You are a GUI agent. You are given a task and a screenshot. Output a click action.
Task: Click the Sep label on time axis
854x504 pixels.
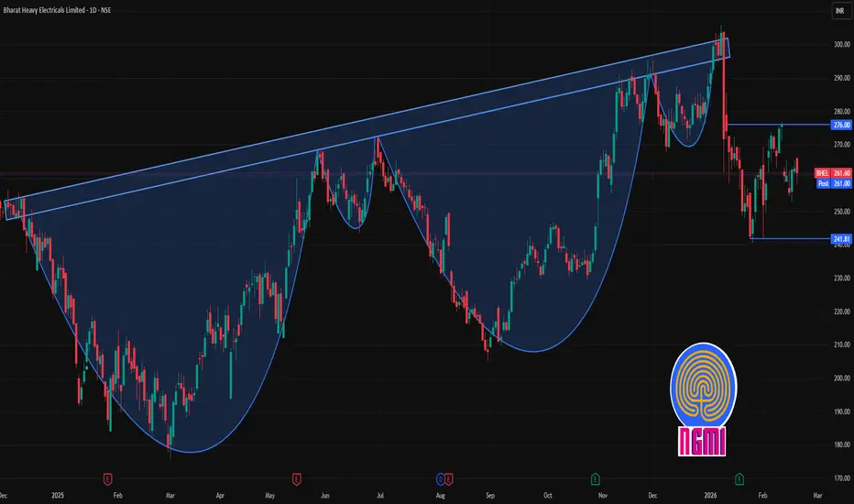[490, 495]
